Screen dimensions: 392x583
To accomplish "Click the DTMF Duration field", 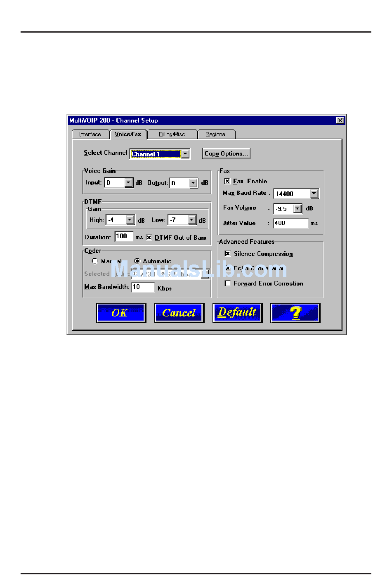I will [124, 236].
